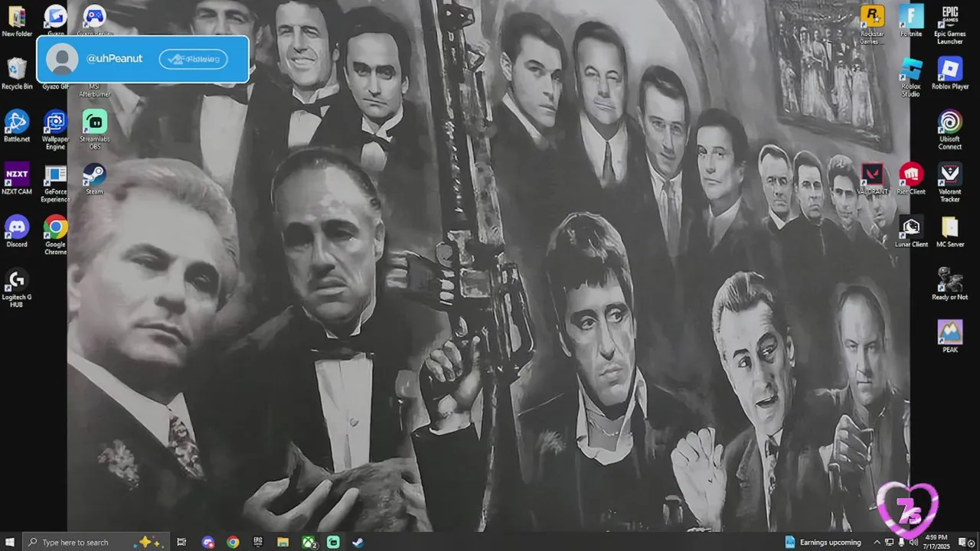
Task: Open Xbox app on the taskbar
Action: (309, 542)
